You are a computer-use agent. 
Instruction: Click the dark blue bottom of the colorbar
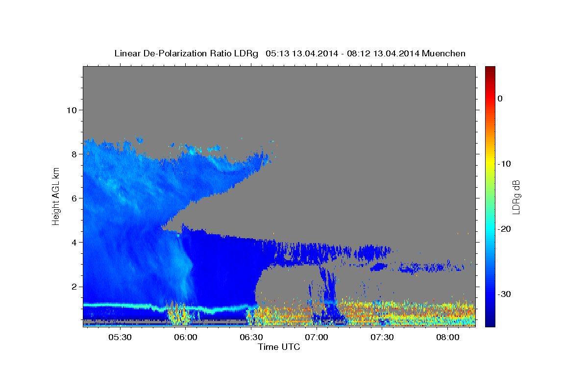click(x=490, y=322)
